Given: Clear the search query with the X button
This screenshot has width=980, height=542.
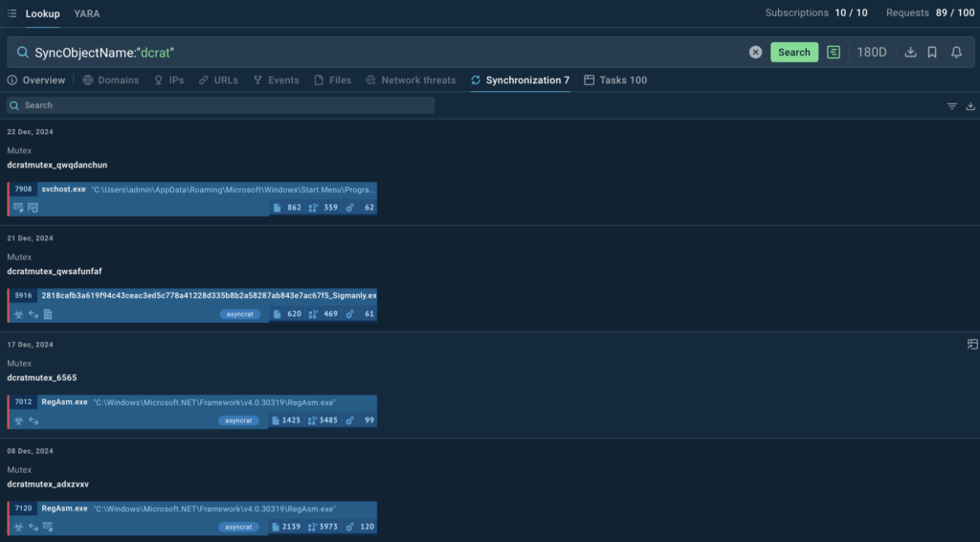Looking at the screenshot, I should [x=755, y=53].
